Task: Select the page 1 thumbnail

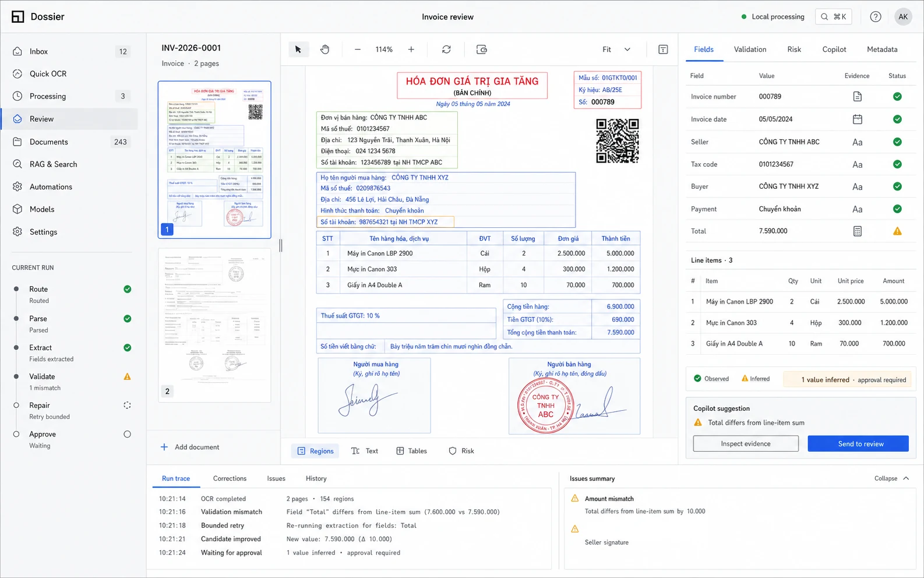Action: click(x=214, y=160)
